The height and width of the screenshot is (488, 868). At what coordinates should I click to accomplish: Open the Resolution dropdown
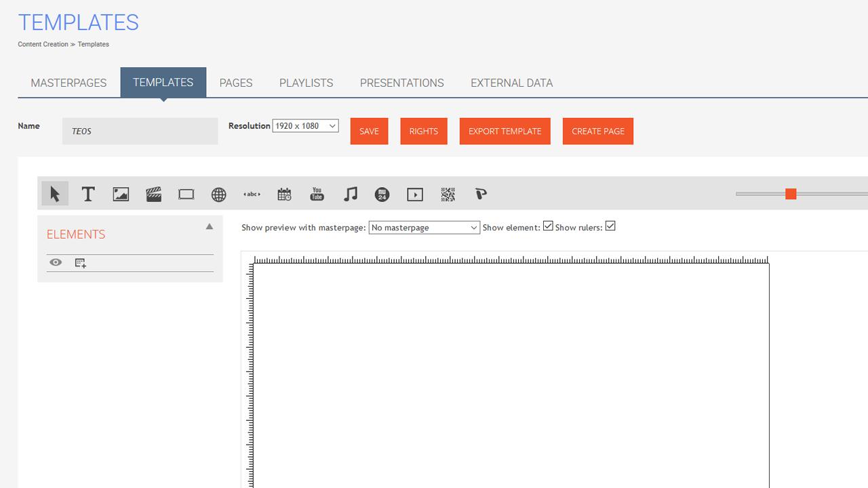tap(305, 125)
